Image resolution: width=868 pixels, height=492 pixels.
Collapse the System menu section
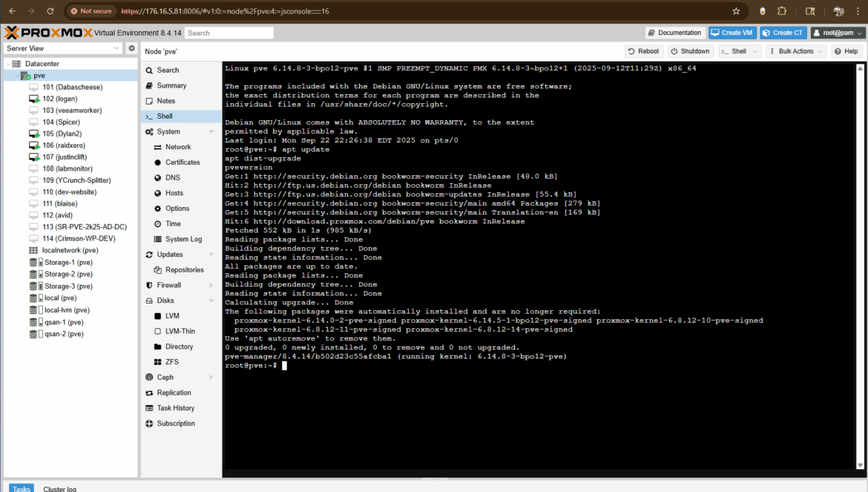coord(211,132)
